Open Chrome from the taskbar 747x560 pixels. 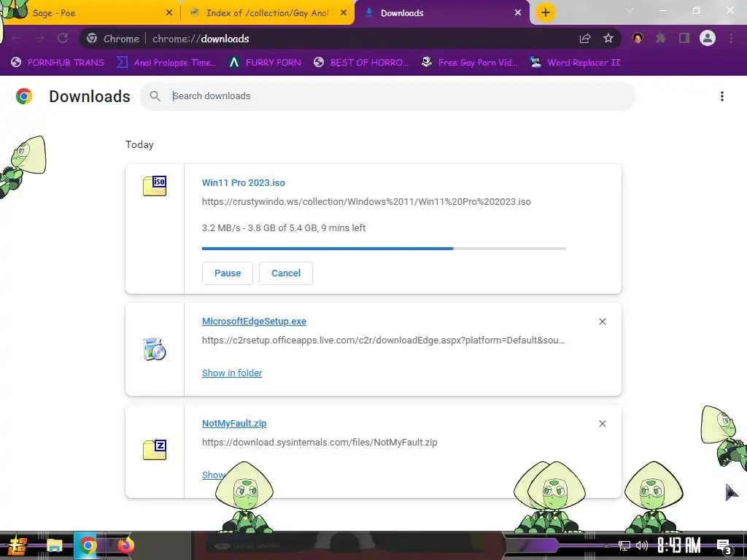[x=88, y=545]
